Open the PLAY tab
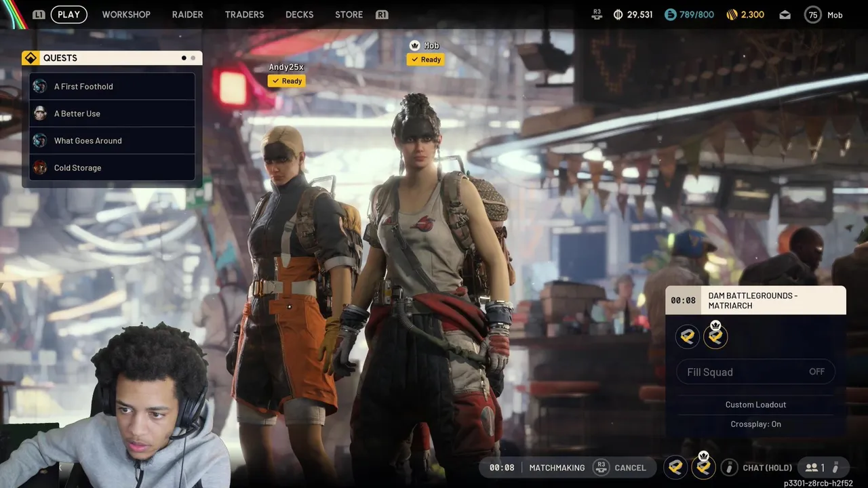868x488 pixels. 68,14
